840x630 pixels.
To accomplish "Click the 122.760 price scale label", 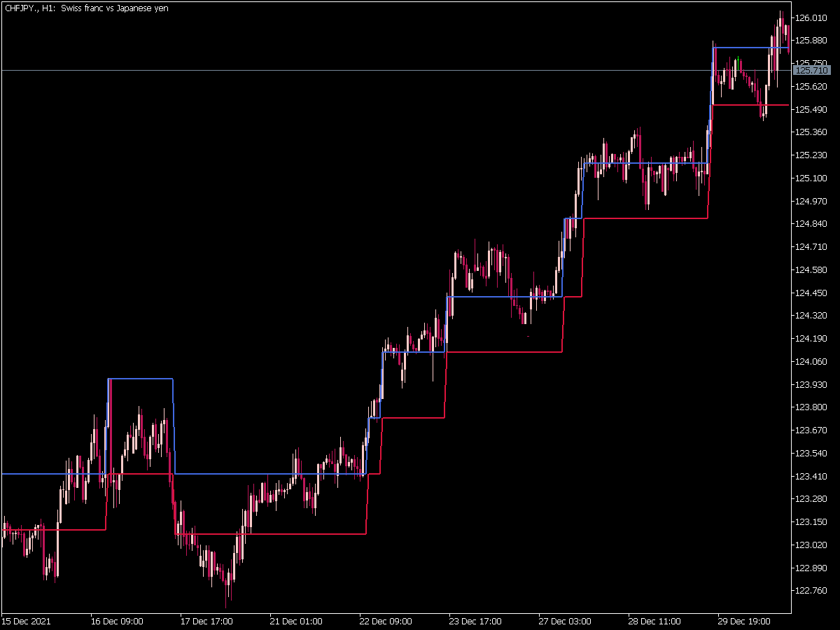I will 812,590.
